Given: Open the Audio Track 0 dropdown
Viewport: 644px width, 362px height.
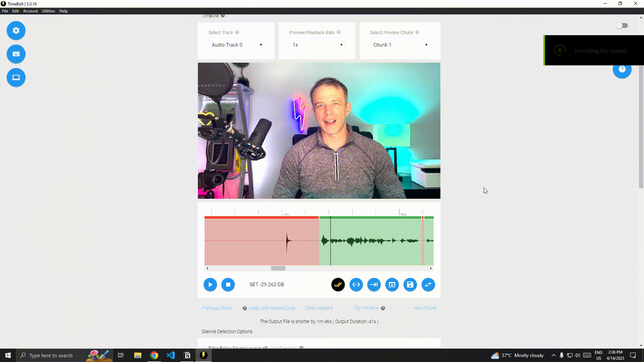Looking at the screenshot, I should point(236,45).
